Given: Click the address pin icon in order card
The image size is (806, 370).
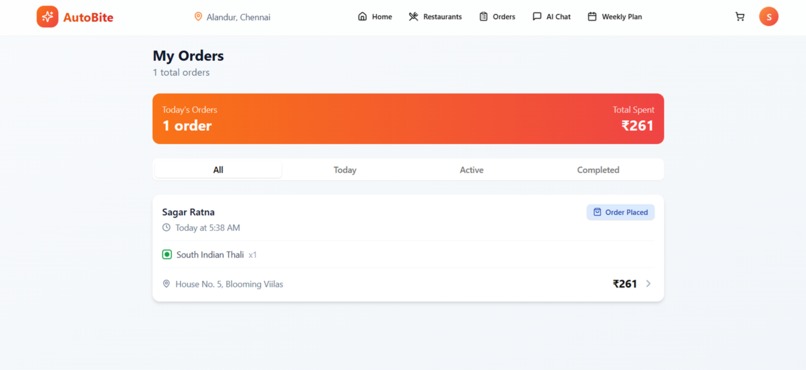Looking at the screenshot, I should pos(166,284).
